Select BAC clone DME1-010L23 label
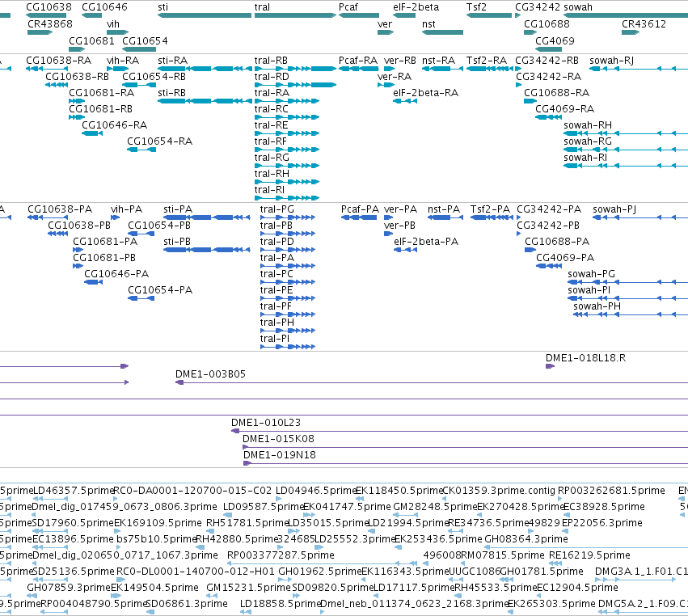This screenshot has height=616, width=688. click(x=266, y=423)
